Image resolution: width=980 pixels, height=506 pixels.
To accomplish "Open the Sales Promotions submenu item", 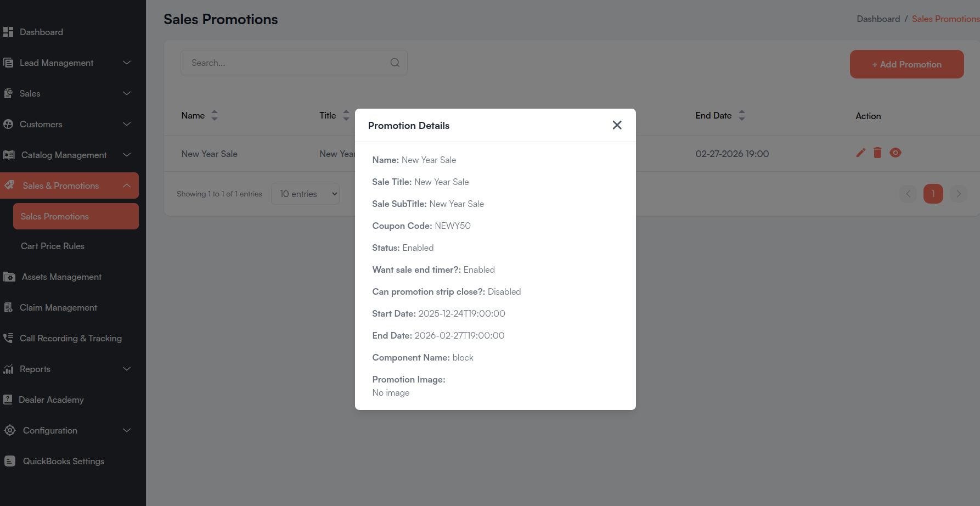I will 76,216.
